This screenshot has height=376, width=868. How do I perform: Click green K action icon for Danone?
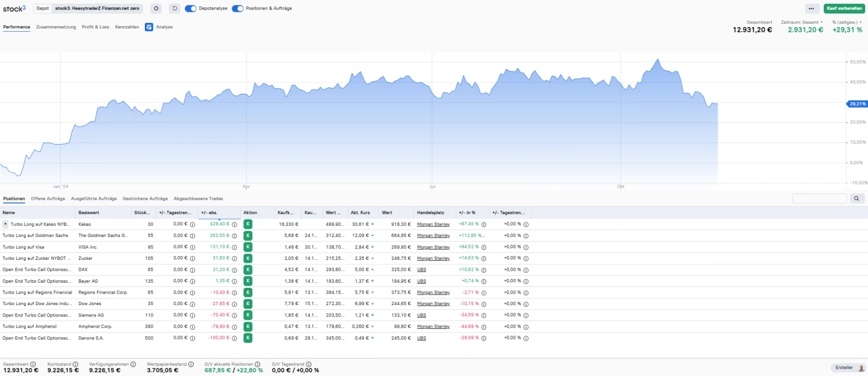click(x=248, y=338)
